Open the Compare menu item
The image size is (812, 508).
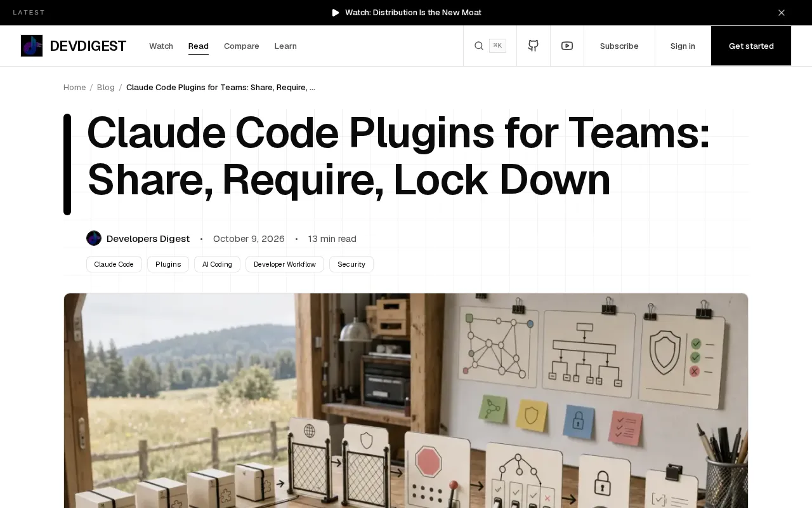pos(242,46)
